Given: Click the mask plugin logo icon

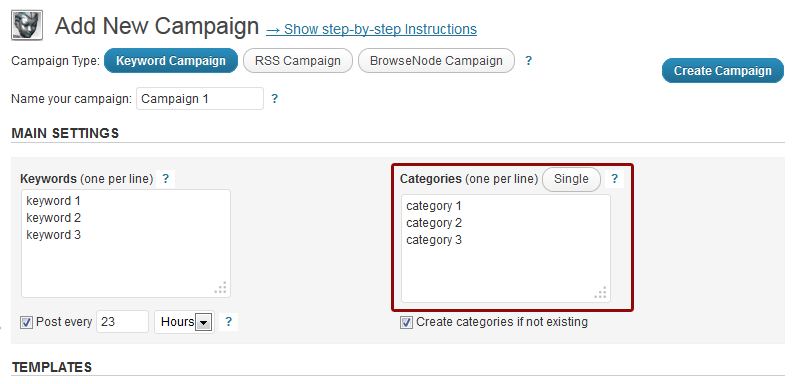Looking at the screenshot, I should point(27,25).
